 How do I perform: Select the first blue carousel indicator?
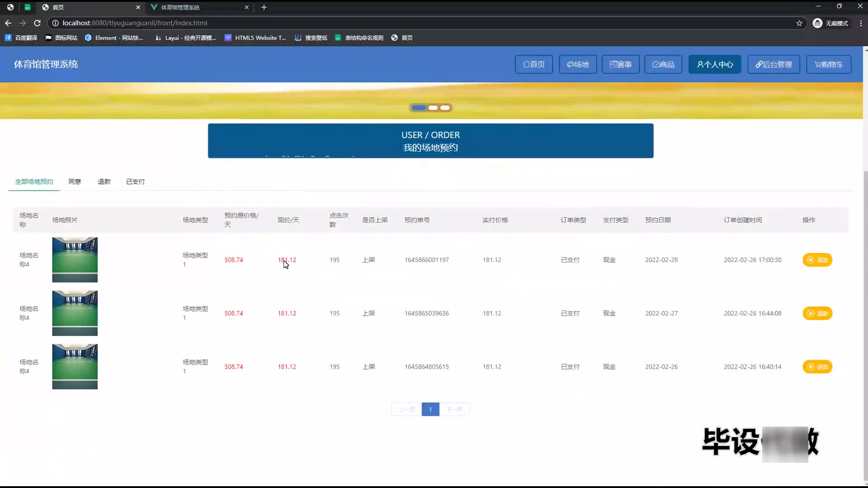[x=419, y=108]
